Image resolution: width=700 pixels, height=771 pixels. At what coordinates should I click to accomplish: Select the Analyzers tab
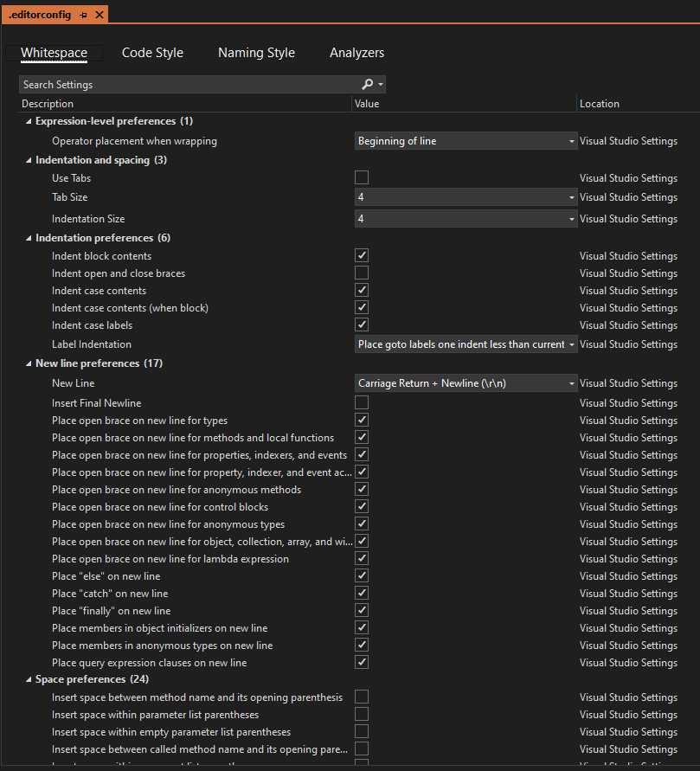(x=356, y=52)
